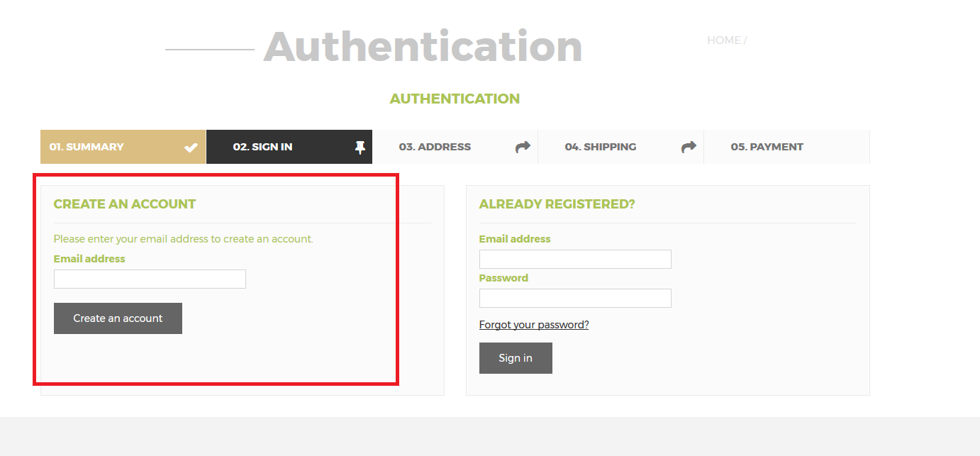
Task: Open the 03. Address step label
Action: (435, 147)
